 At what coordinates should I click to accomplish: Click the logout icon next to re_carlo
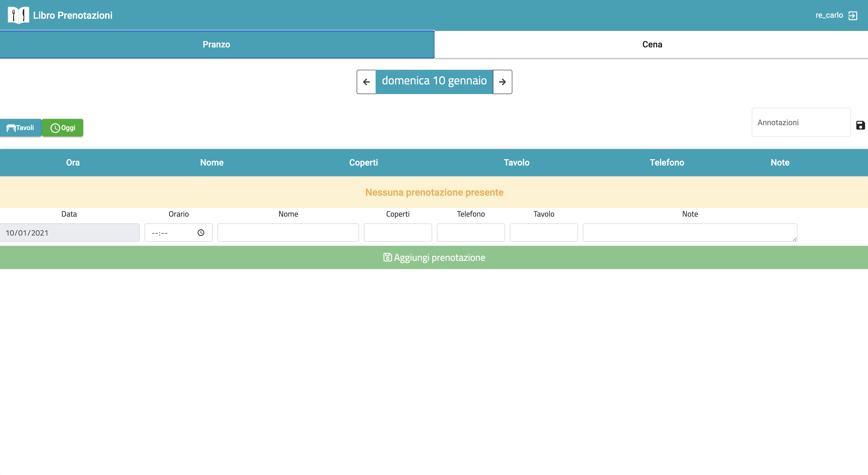tap(852, 16)
